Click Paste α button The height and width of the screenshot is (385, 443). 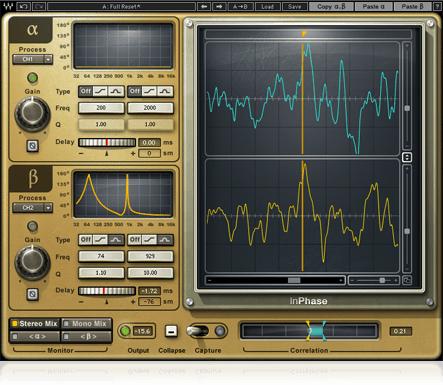pyautogui.click(x=373, y=6)
